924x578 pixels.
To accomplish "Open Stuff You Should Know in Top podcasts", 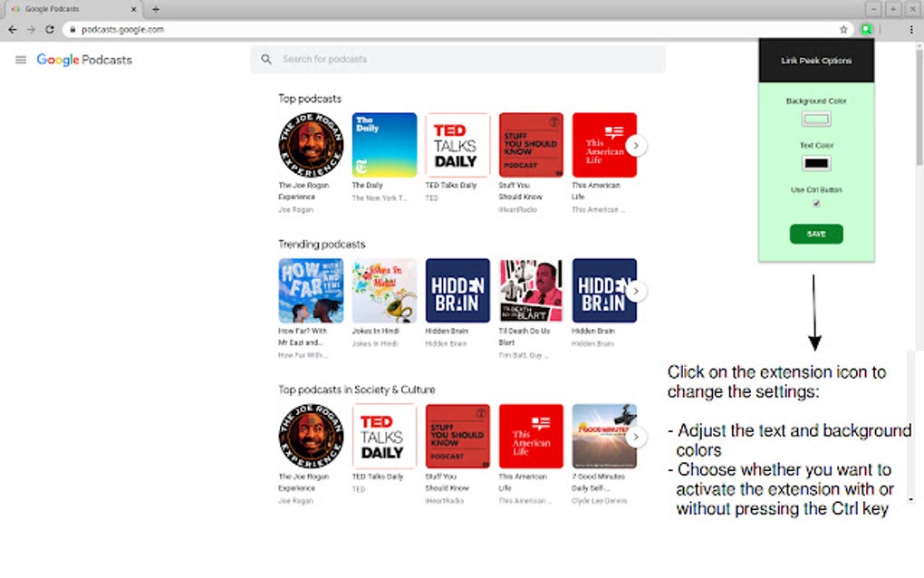I will pyautogui.click(x=531, y=145).
